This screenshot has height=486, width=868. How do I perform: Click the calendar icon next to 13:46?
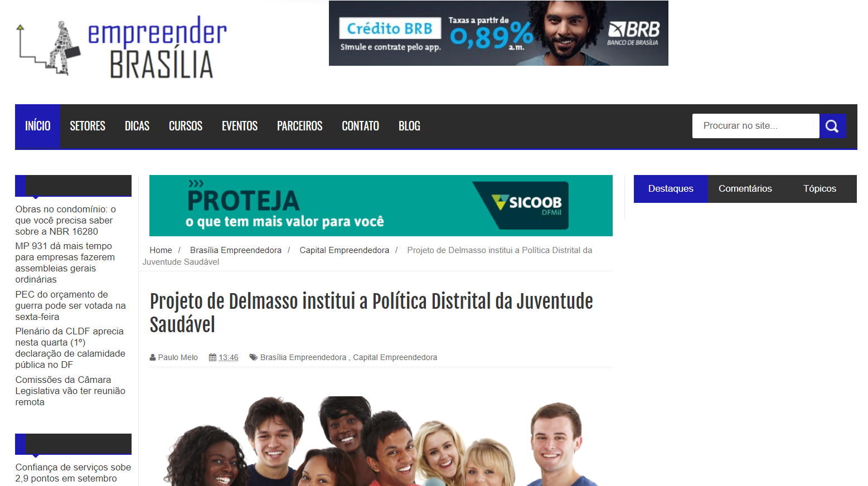tap(212, 358)
